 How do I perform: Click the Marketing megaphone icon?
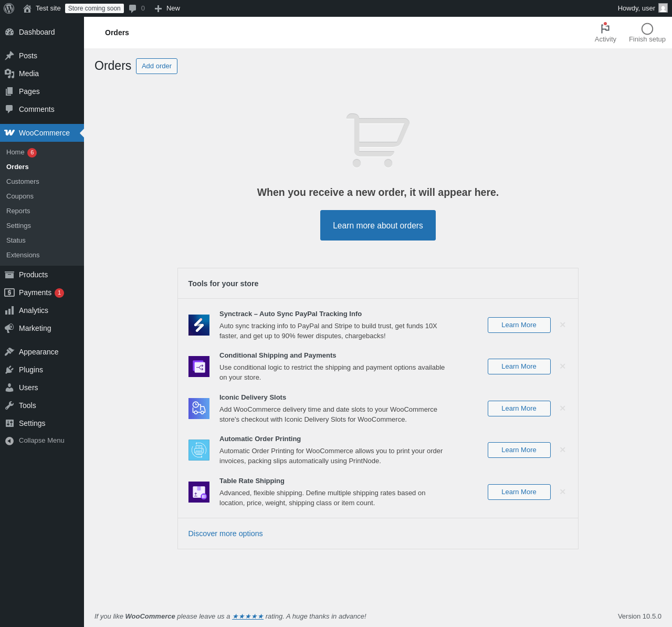click(x=9, y=328)
